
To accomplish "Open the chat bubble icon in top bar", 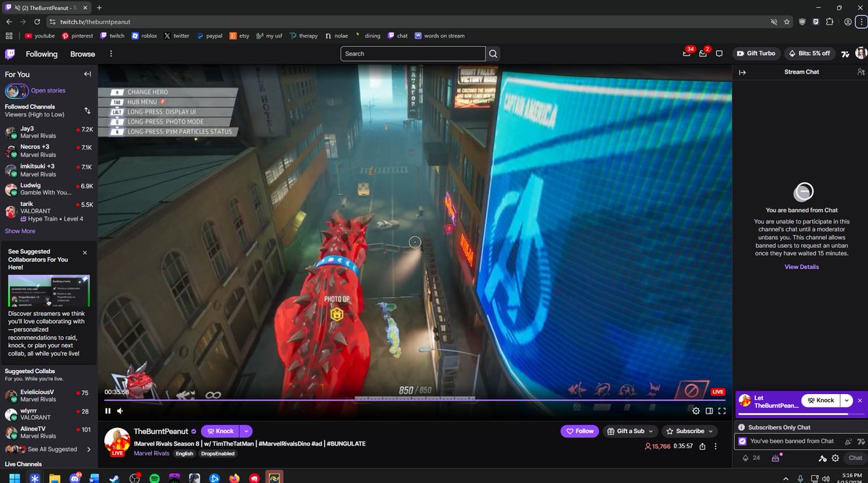I will 719,54.
